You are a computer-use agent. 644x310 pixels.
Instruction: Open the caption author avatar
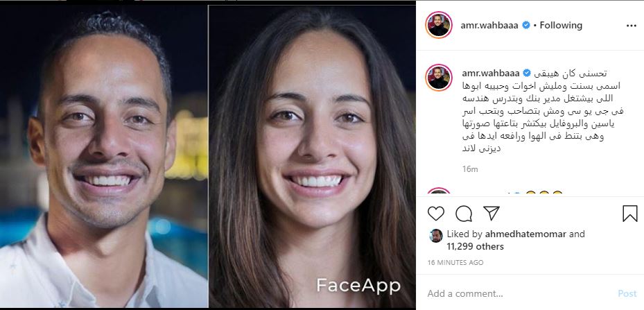439,77
